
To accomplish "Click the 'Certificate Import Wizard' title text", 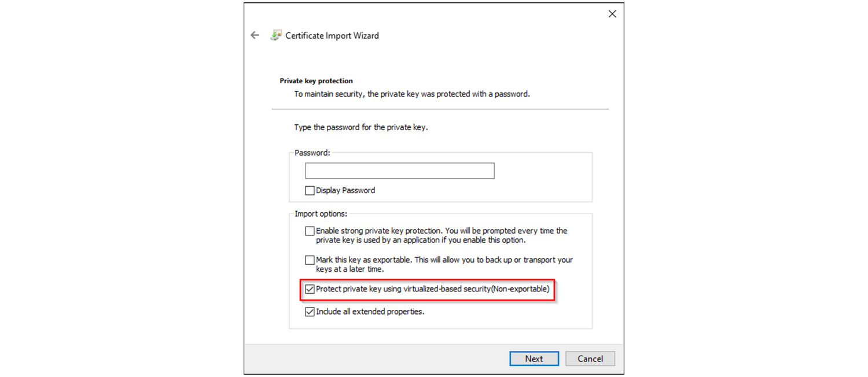I will 332,35.
